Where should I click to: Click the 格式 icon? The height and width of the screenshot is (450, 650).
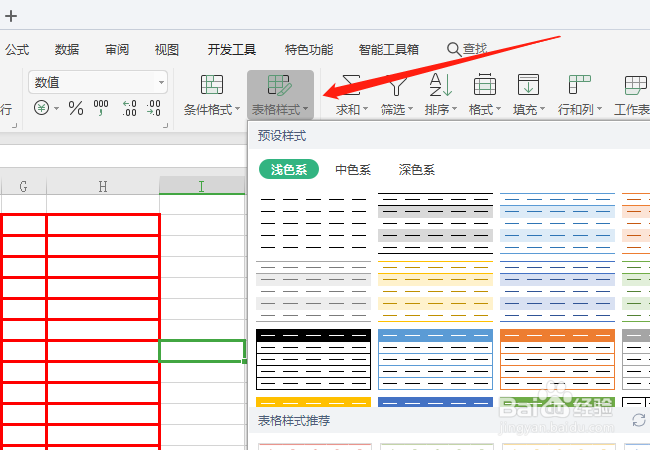click(485, 85)
